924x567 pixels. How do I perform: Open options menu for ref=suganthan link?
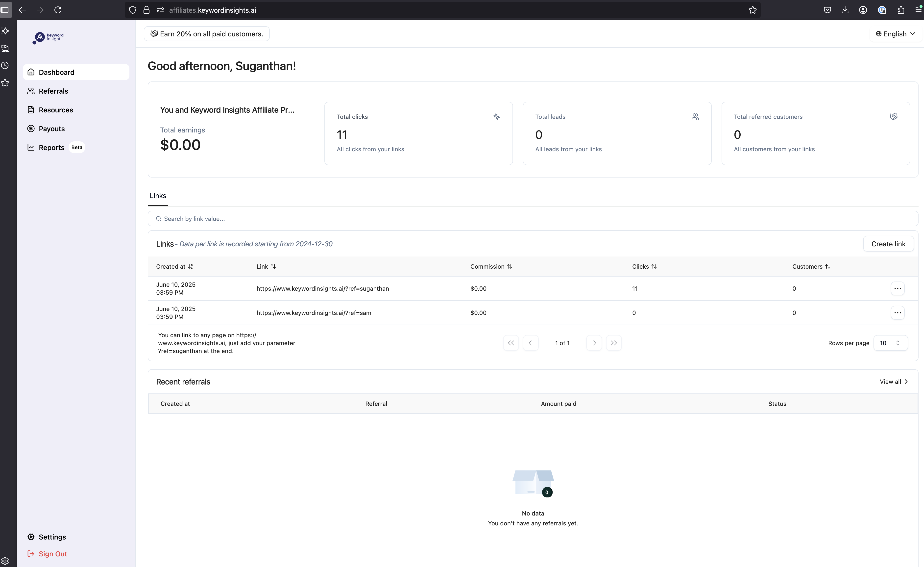point(897,288)
